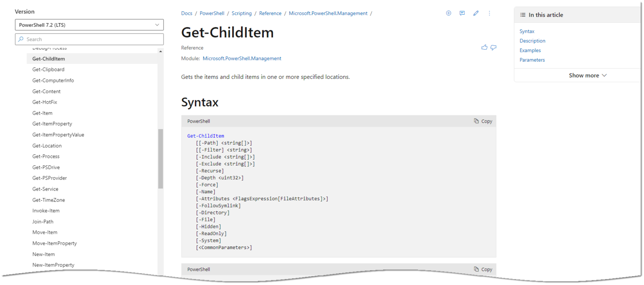Select the Edit pencil icon

click(476, 13)
